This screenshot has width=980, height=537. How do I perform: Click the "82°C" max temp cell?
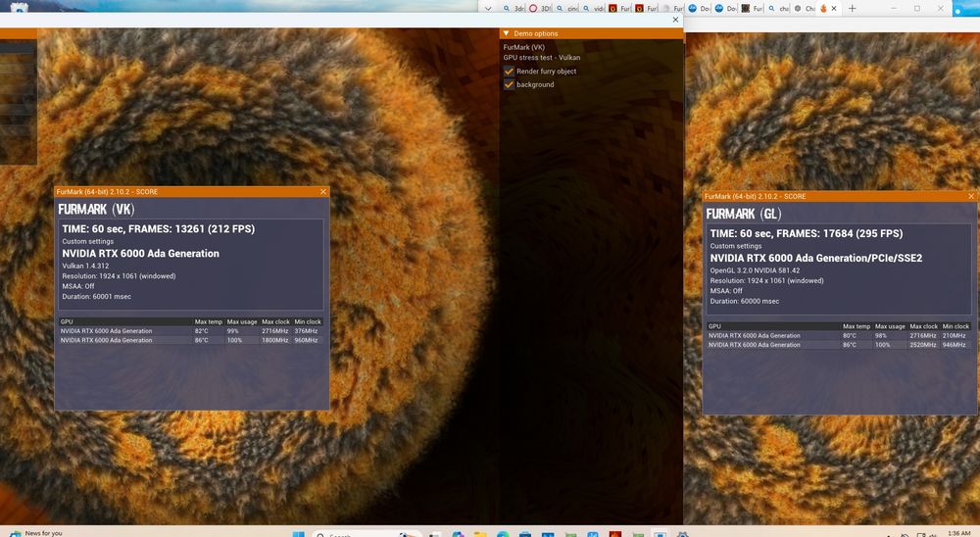point(201,330)
